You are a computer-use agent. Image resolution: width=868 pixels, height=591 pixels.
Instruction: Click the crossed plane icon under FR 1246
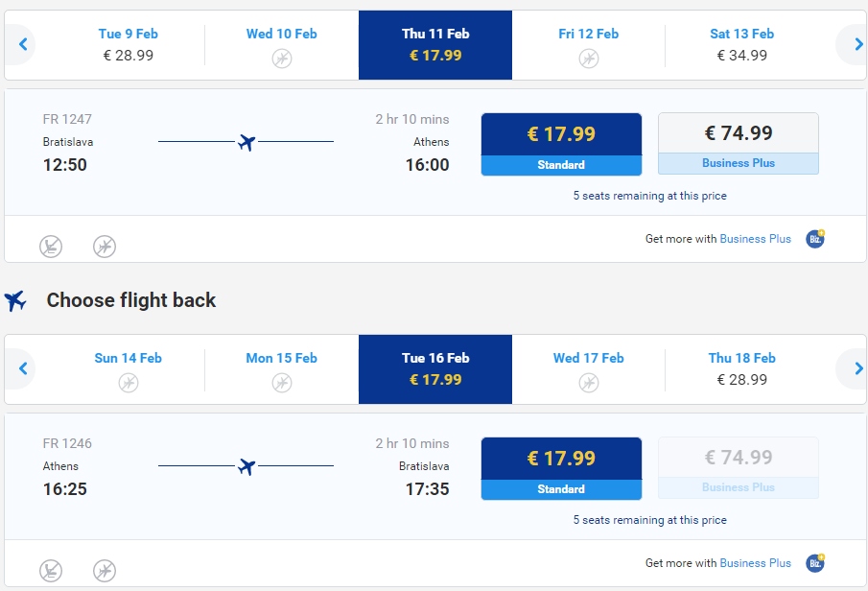tap(105, 571)
